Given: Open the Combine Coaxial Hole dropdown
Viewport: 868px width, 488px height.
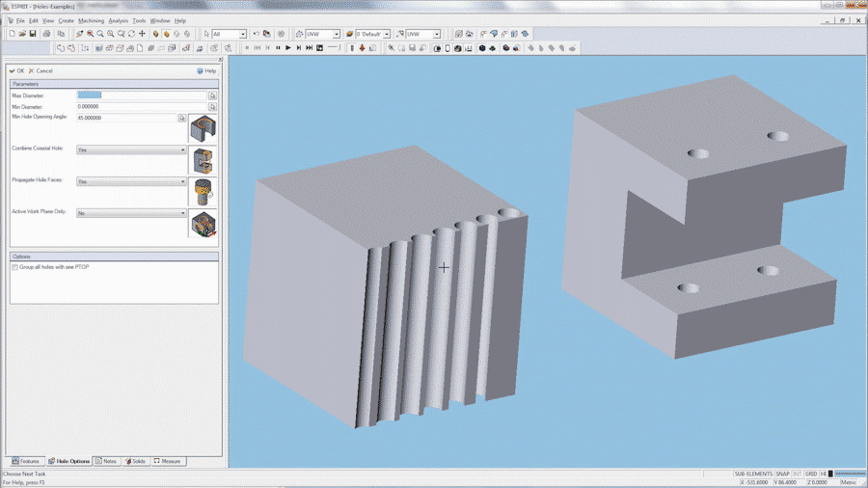Looking at the screenshot, I should click(131, 149).
